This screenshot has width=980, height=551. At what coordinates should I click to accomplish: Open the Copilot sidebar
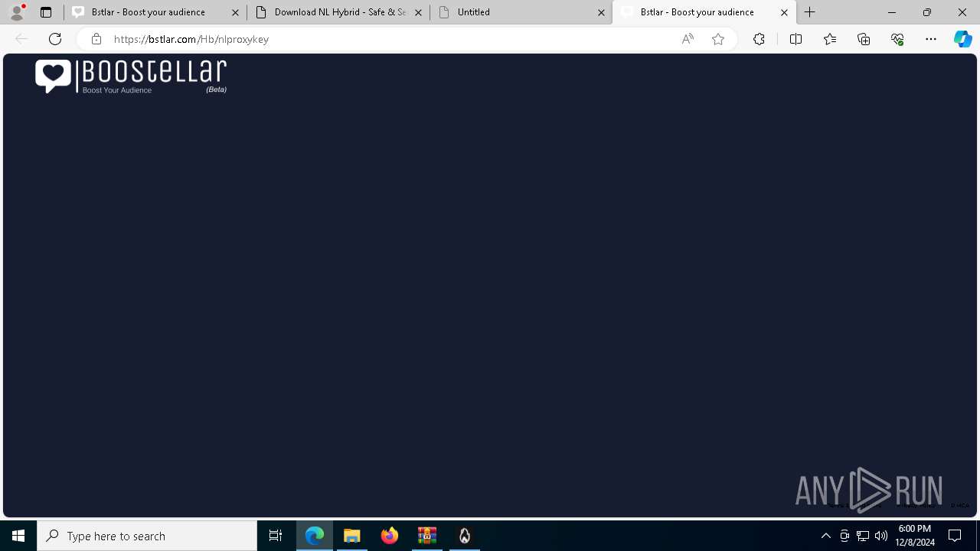coord(963,39)
